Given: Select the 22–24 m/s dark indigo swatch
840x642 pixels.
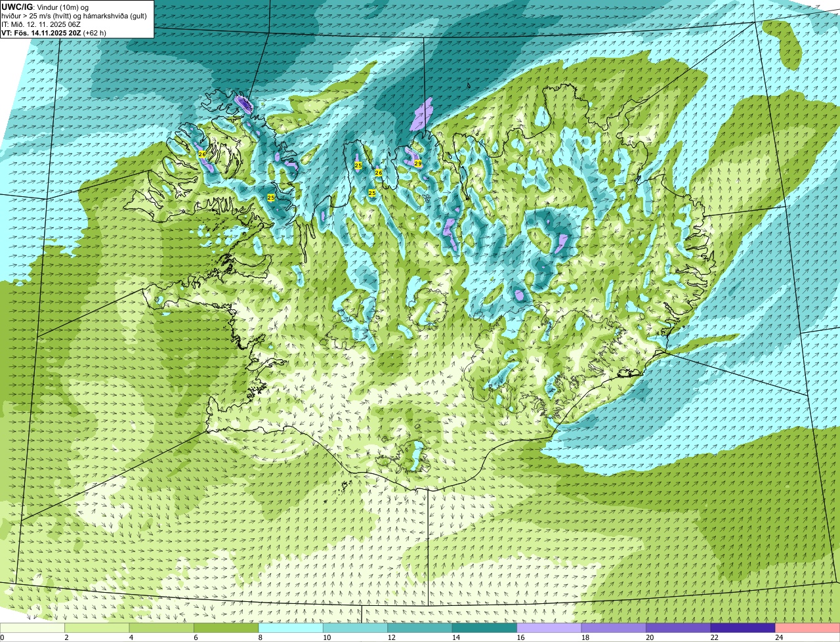Looking at the screenshot, I should pos(743,628).
